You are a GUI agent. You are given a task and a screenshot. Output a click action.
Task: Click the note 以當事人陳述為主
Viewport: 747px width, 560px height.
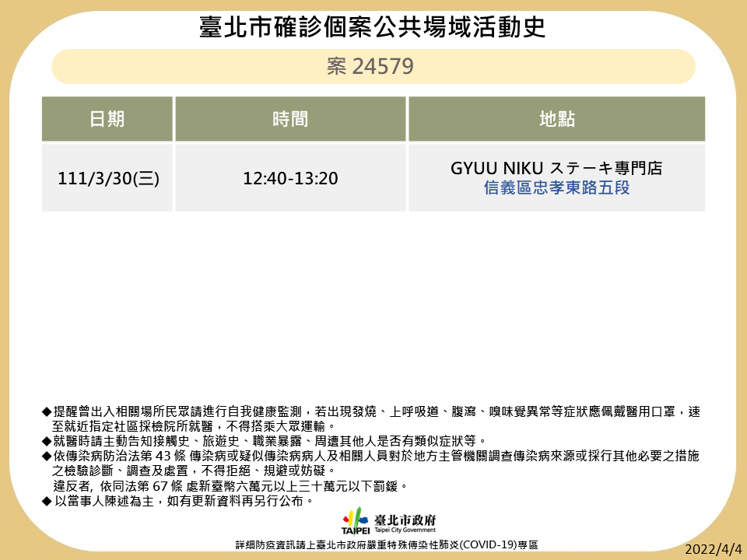[177, 501]
